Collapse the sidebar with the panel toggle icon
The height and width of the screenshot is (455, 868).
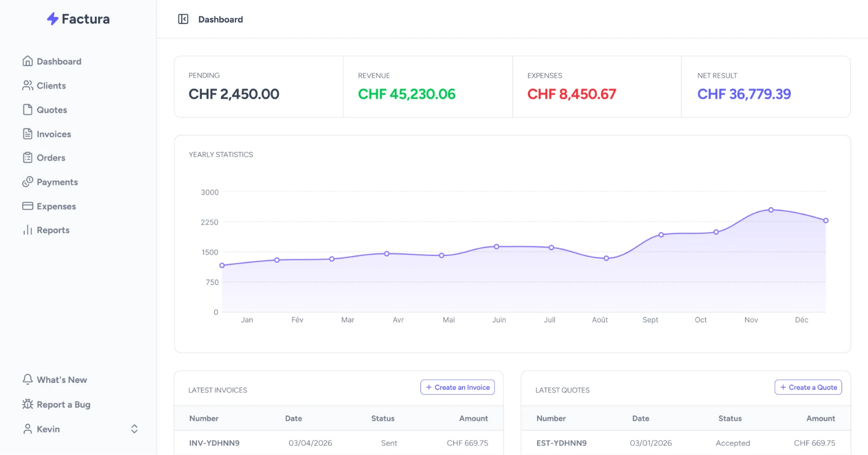(183, 20)
